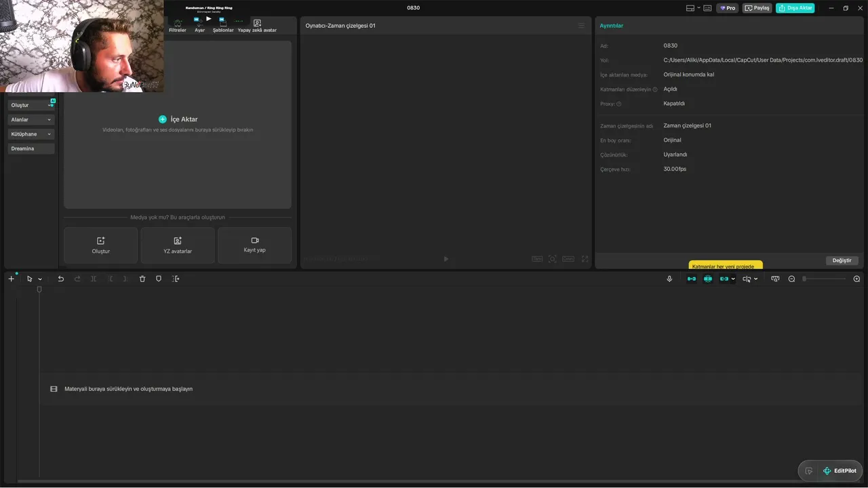The image size is (868, 488).
Task: Open the YZ avatarlar card
Action: click(178, 245)
